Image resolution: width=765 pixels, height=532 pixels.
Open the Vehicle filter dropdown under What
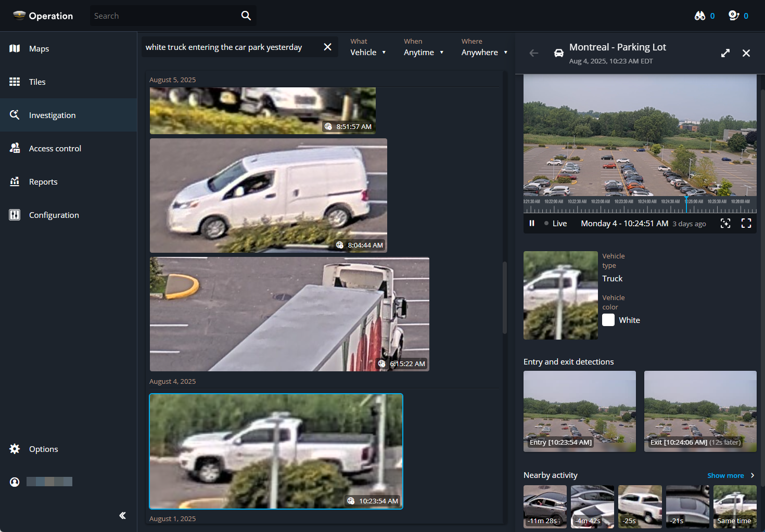[368, 52]
